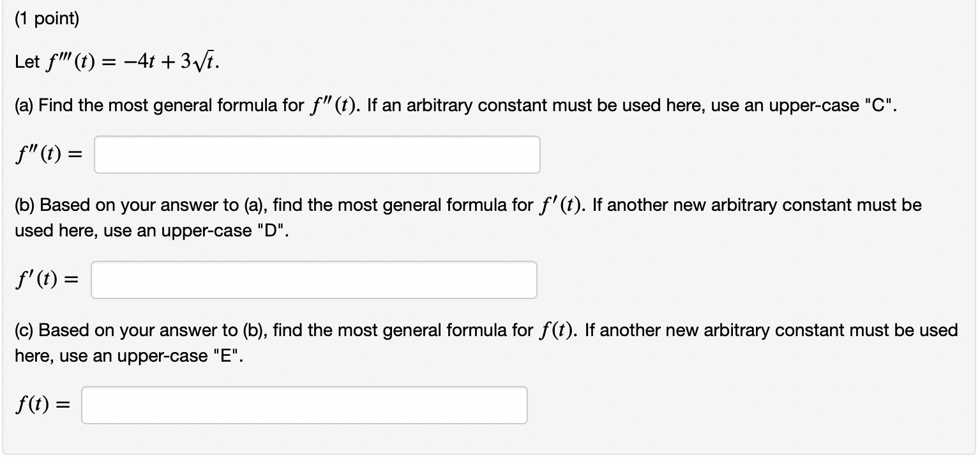The image size is (980, 462).
Task: Focus the f'(t) answer input box
Action: (x=313, y=280)
